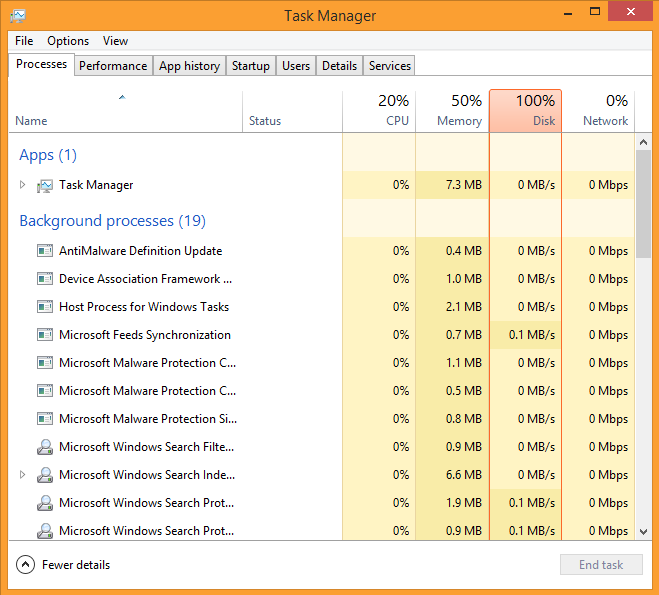The width and height of the screenshot is (659, 595).
Task: Click the sort arrow above the Name column
Action: pyautogui.click(x=122, y=97)
